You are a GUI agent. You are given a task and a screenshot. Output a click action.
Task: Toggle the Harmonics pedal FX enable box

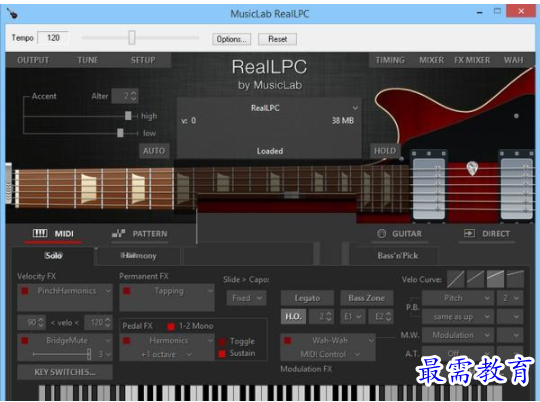tap(127, 340)
